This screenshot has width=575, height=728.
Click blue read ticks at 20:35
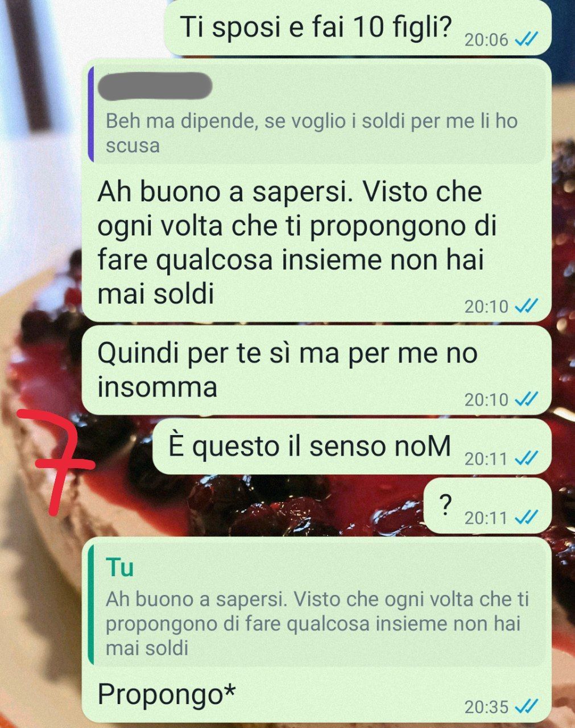tap(526, 707)
